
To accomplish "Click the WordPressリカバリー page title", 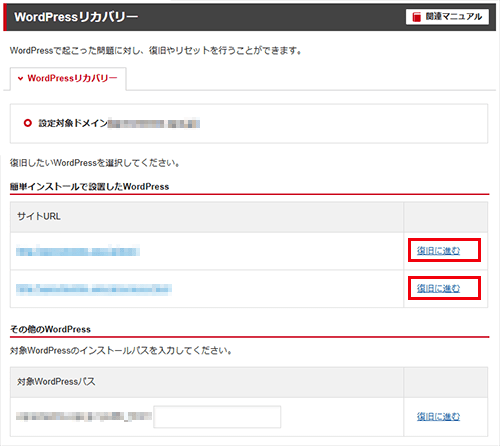I will [76, 17].
